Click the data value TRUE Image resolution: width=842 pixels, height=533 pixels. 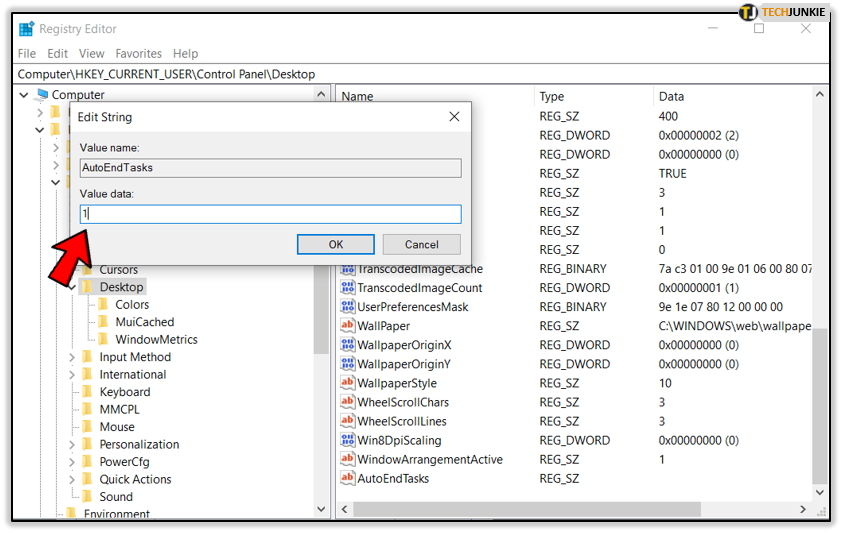[x=672, y=173]
